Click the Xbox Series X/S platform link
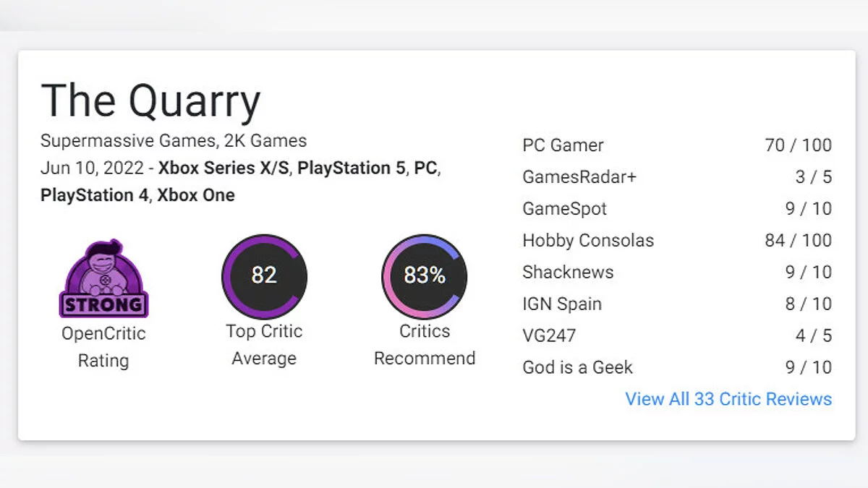 click(x=224, y=168)
